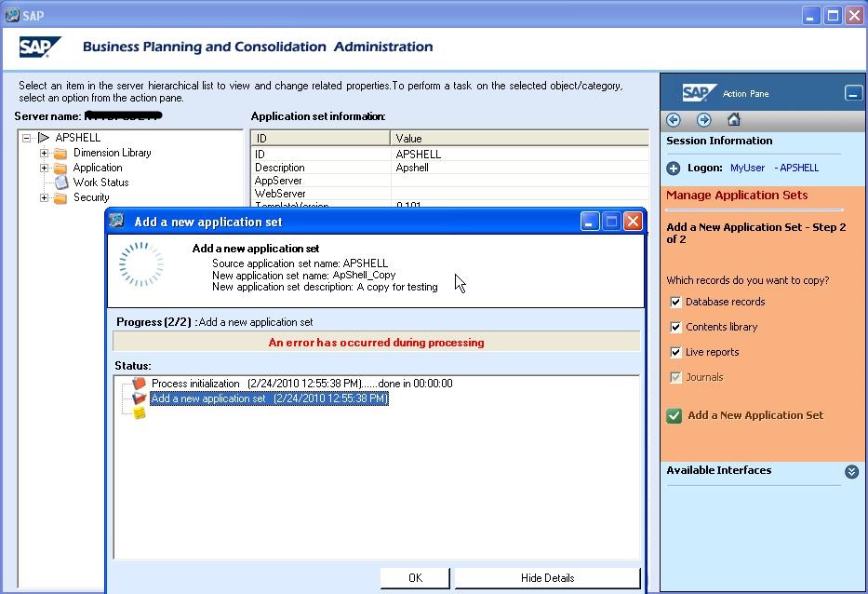Image resolution: width=868 pixels, height=594 pixels.
Task: Click the Value column header
Action: (519, 138)
